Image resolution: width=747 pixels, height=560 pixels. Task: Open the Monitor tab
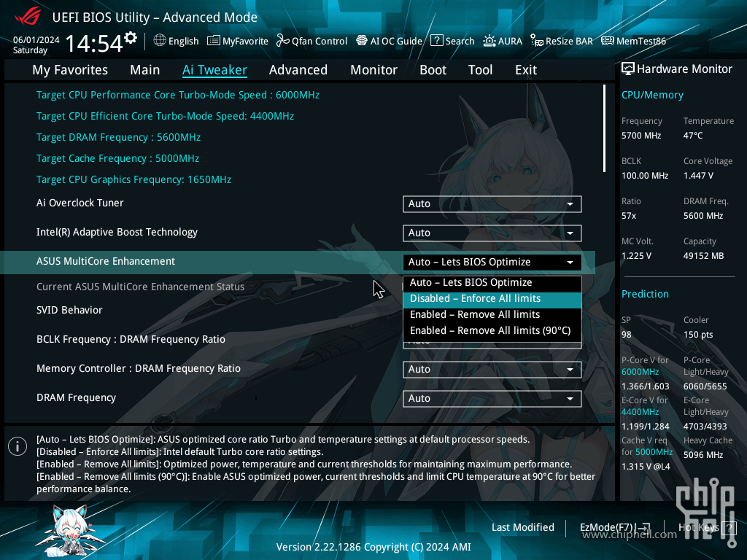pyautogui.click(x=374, y=70)
